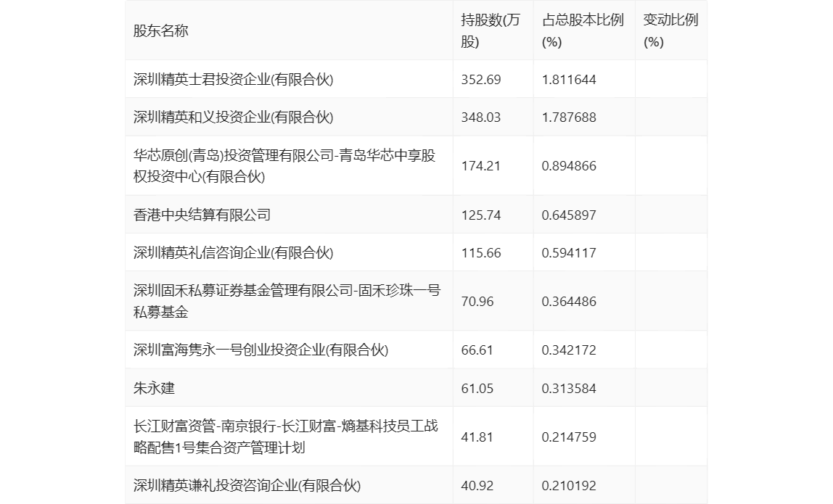Viewport: 833px width, 504px height.
Task: Click holding value 66.61
Action: tap(477, 350)
